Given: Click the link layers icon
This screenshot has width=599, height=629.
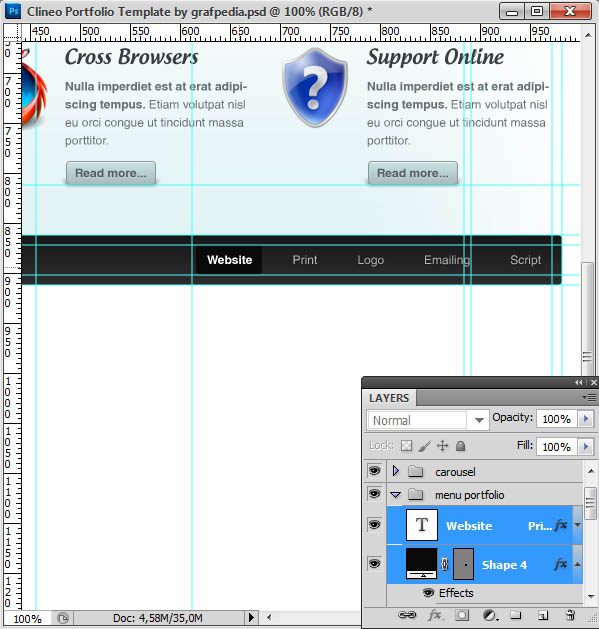Looking at the screenshot, I should tap(407, 615).
